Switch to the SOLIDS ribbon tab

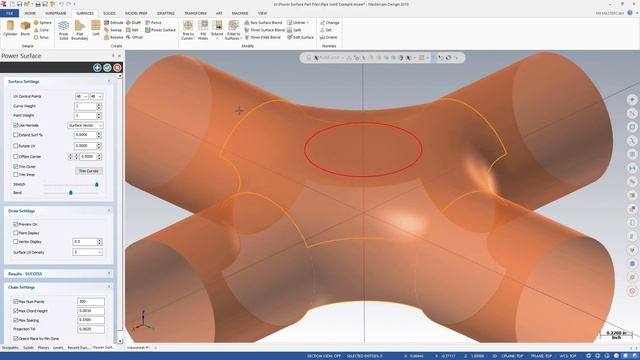tap(109, 13)
